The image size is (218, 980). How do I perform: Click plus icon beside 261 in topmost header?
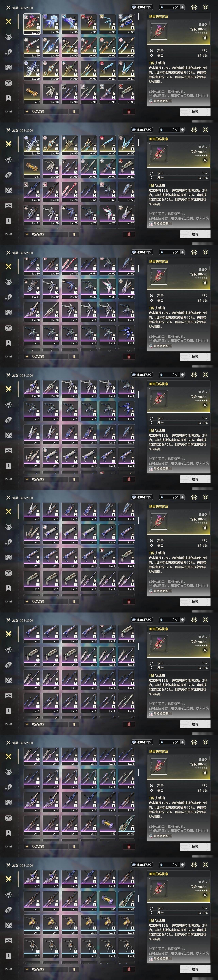[183, 7]
